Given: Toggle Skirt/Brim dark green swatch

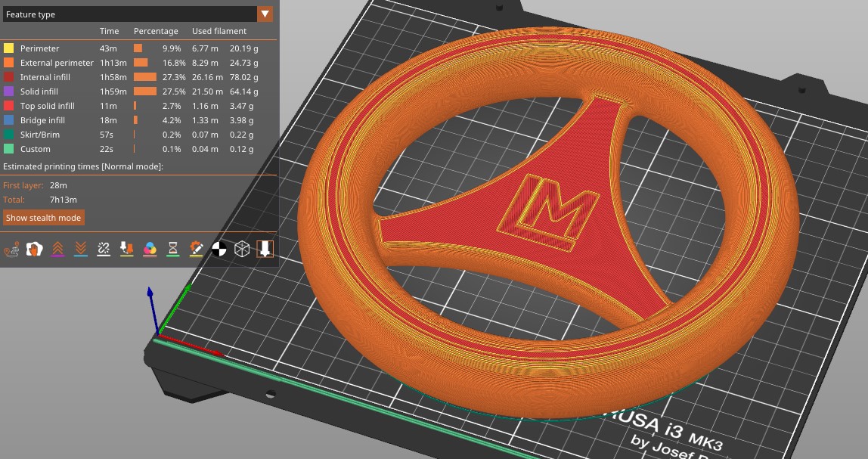Looking at the screenshot, I should (x=9, y=135).
